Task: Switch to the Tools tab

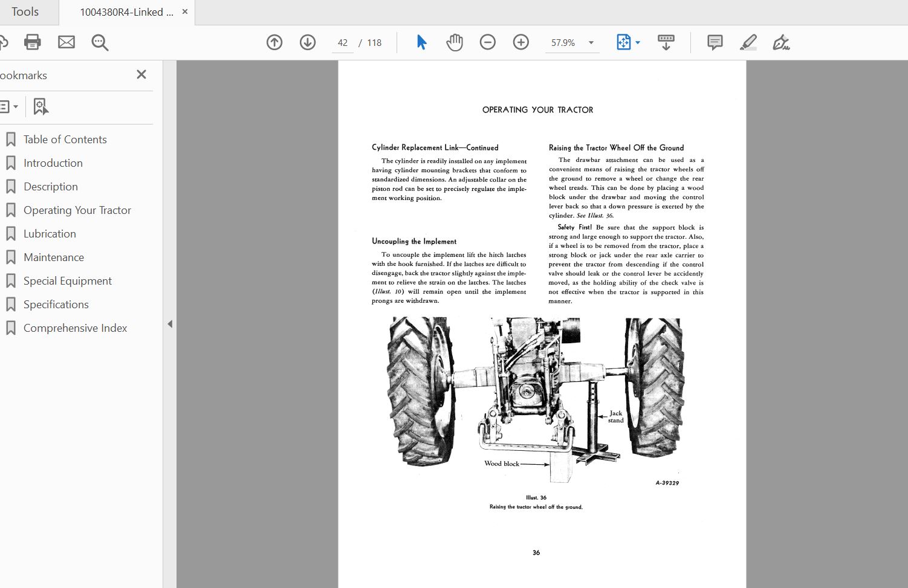Action: (25, 11)
